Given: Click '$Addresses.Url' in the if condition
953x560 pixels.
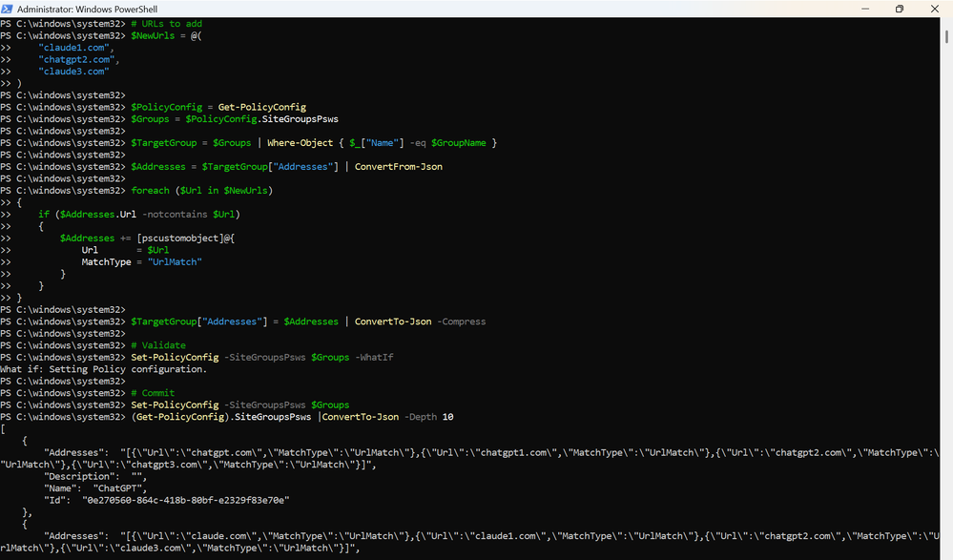Looking at the screenshot, I should pyautogui.click(x=98, y=214).
